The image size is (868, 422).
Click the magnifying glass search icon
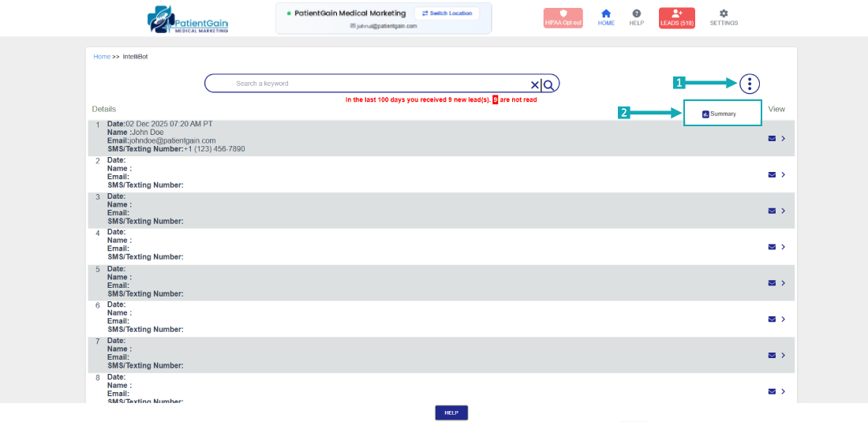click(548, 84)
